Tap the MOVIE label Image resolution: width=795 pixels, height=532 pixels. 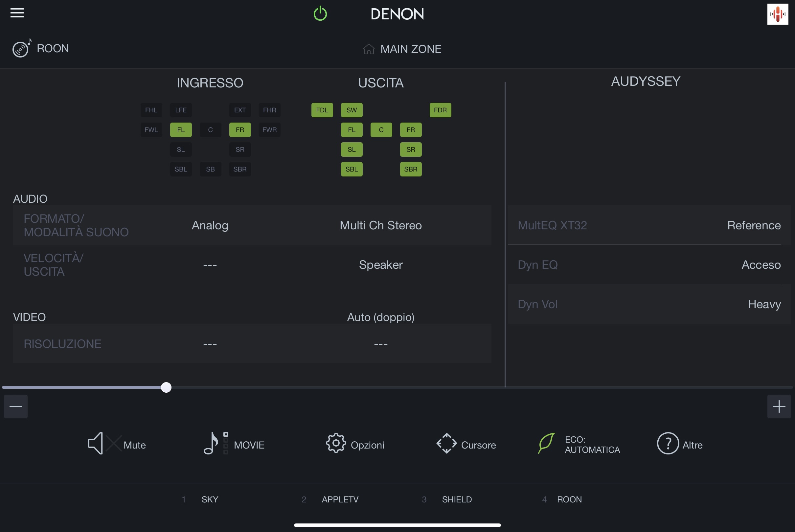(249, 445)
